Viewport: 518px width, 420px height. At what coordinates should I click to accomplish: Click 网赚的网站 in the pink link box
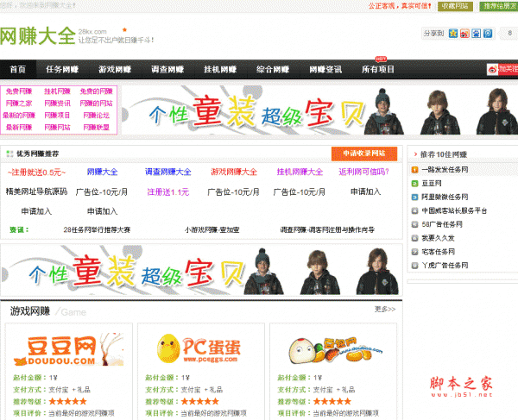point(96,103)
